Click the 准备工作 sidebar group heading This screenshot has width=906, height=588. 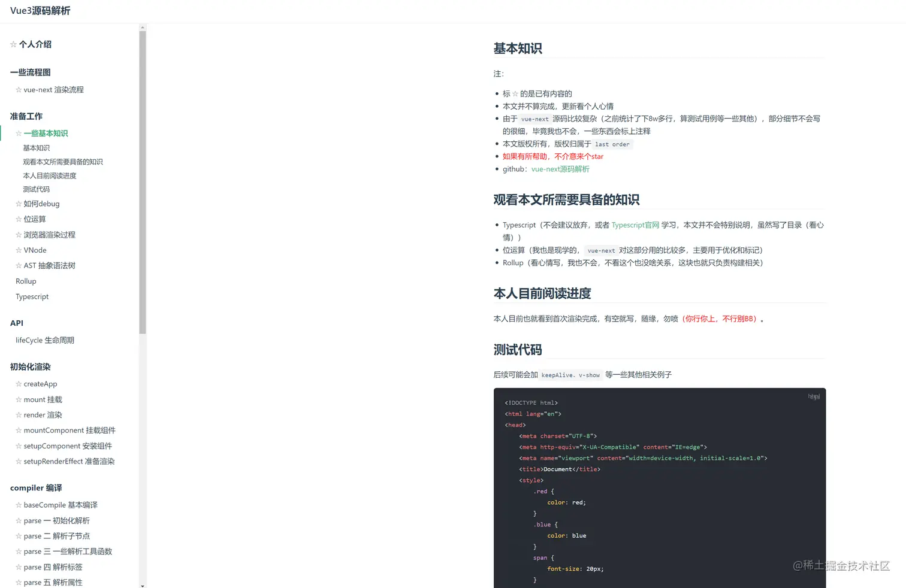(x=26, y=116)
